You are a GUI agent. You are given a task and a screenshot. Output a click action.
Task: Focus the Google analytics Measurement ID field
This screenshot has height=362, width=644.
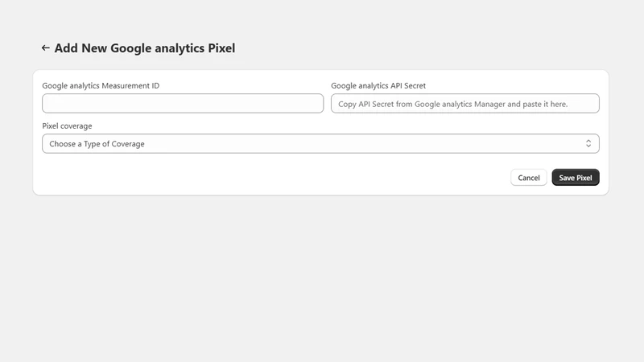click(183, 104)
